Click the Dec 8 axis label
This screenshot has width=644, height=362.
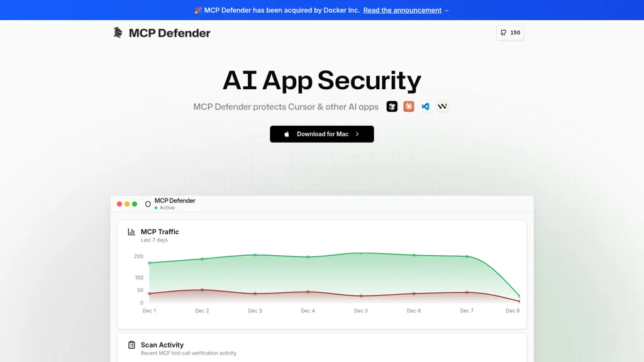pos(513,310)
